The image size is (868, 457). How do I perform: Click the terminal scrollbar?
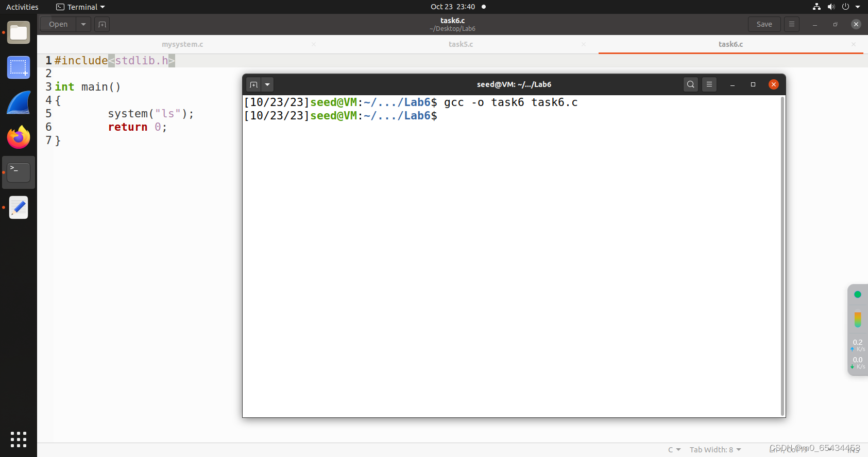click(783, 256)
